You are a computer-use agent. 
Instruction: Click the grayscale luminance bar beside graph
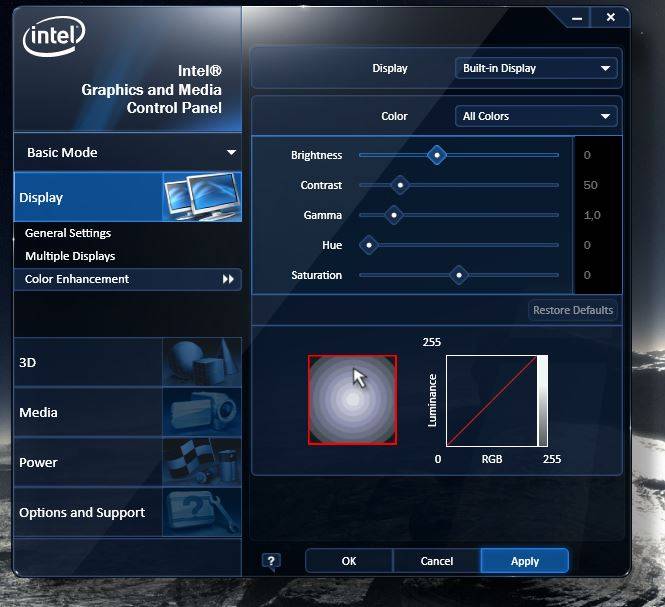(543, 401)
